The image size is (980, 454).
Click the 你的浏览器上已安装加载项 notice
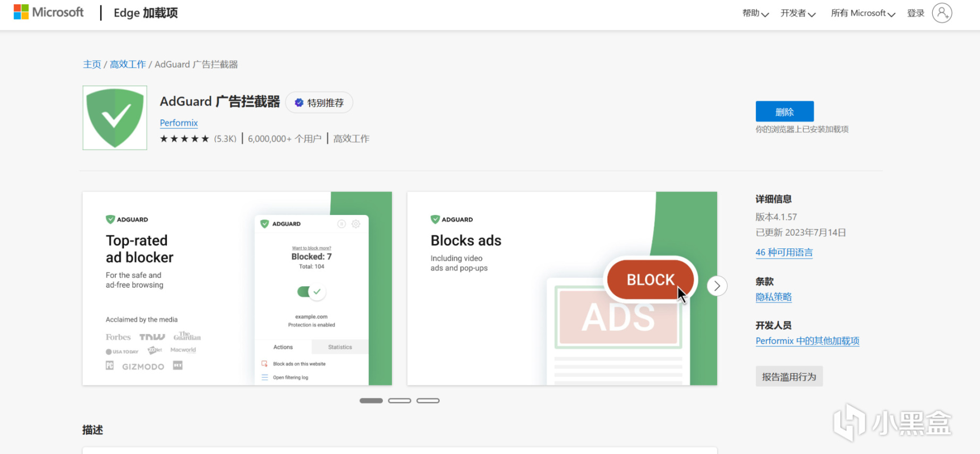click(x=802, y=129)
